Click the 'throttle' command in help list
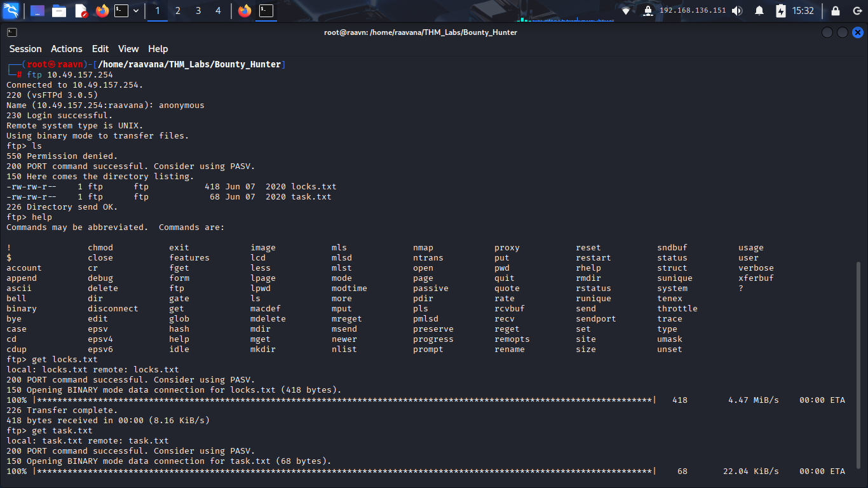 pos(677,309)
